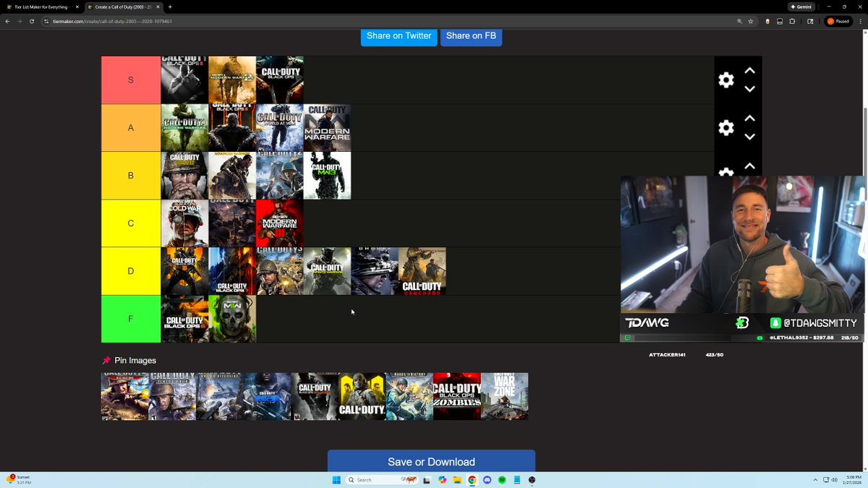This screenshot has height=488, width=868.
Task: Open the Windows Start menu
Action: (x=336, y=480)
